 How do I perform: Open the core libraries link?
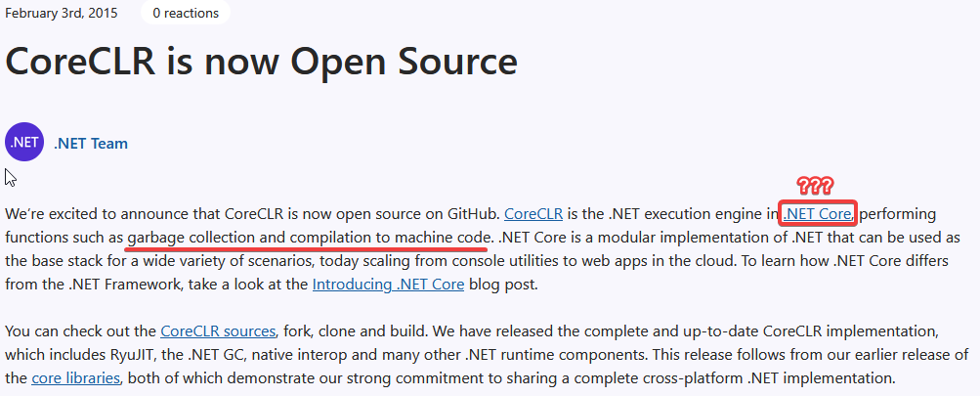(77, 377)
